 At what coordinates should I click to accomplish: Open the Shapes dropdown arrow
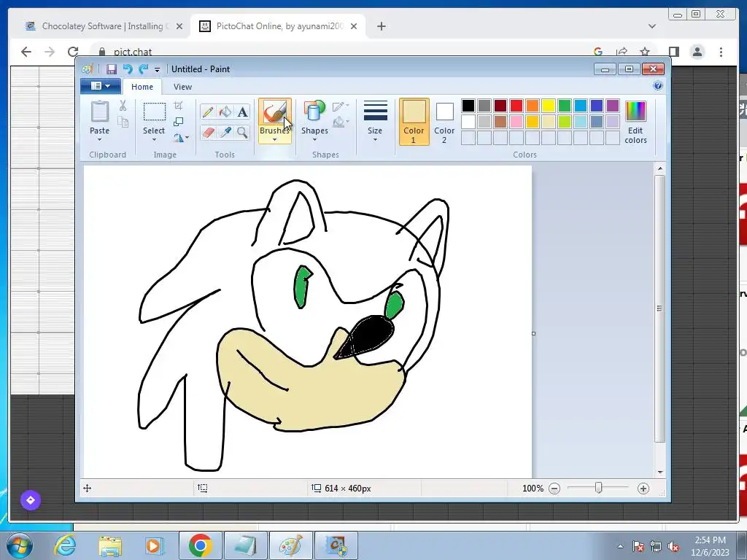[314, 139]
